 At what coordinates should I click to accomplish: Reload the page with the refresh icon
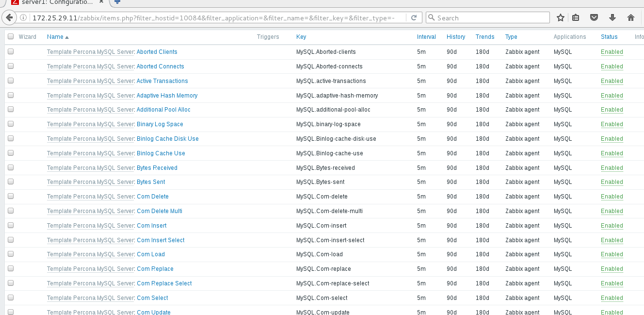pyautogui.click(x=414, y=18)
